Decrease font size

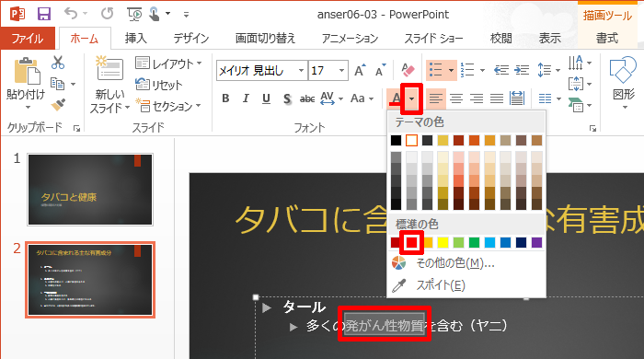tap(381, 70)
